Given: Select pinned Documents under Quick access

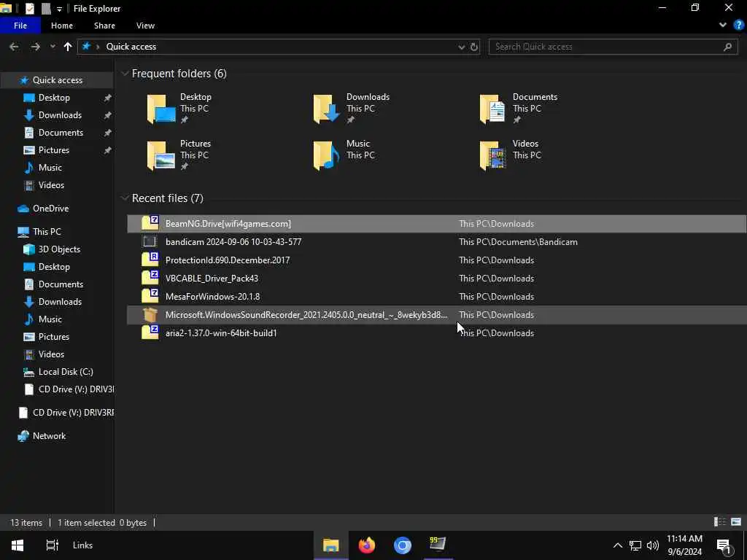Looking at the screenshot, I should [x=61, y=133].
